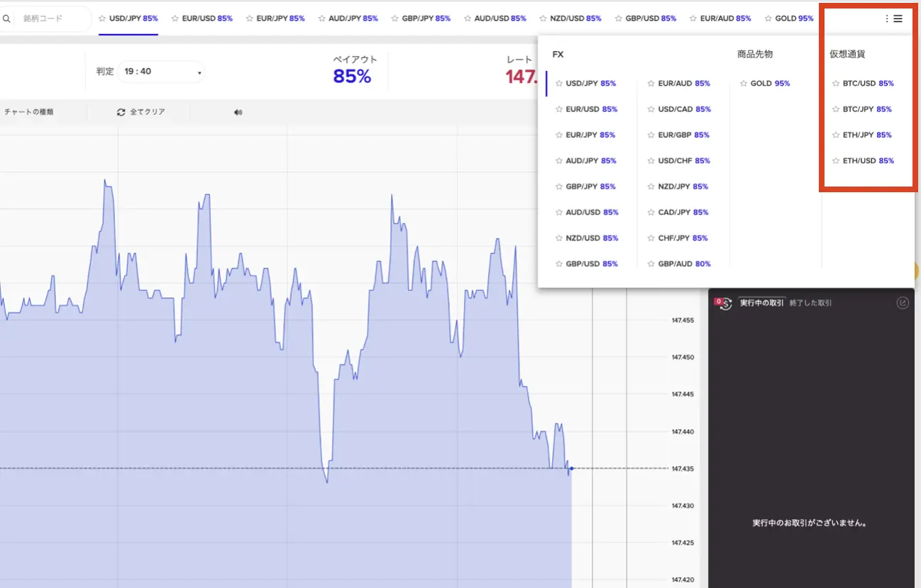Toggle star beside BTC/USD in dropdown

(836, 84)
